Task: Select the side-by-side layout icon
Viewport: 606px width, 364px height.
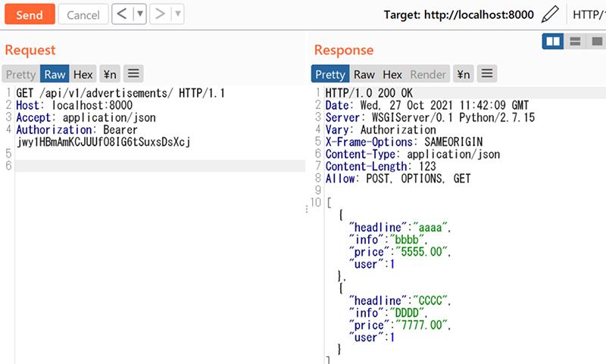Action: [553, 42]
